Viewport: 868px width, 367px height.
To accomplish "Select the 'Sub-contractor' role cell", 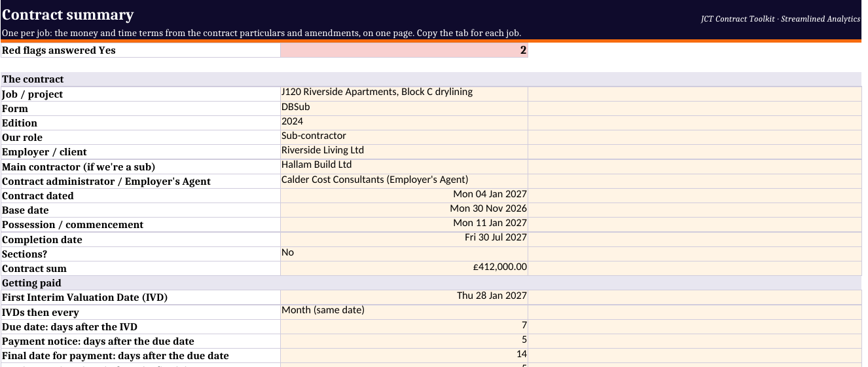I will 404,137.
